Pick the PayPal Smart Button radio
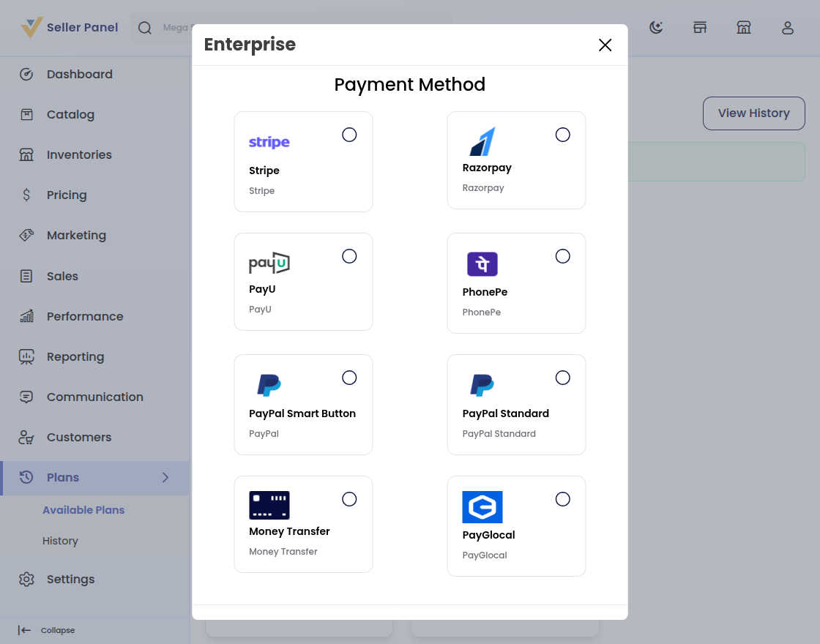820x644 pixels. [x=349, y=378]
